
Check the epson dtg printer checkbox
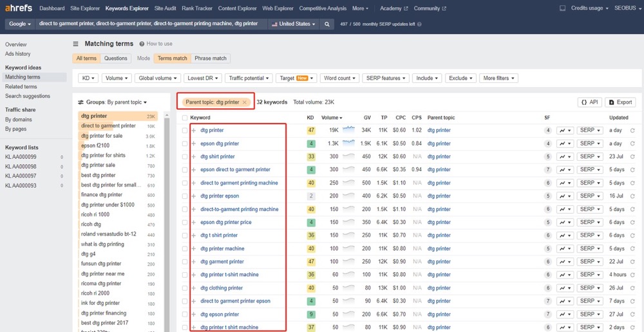click(185, 143)
